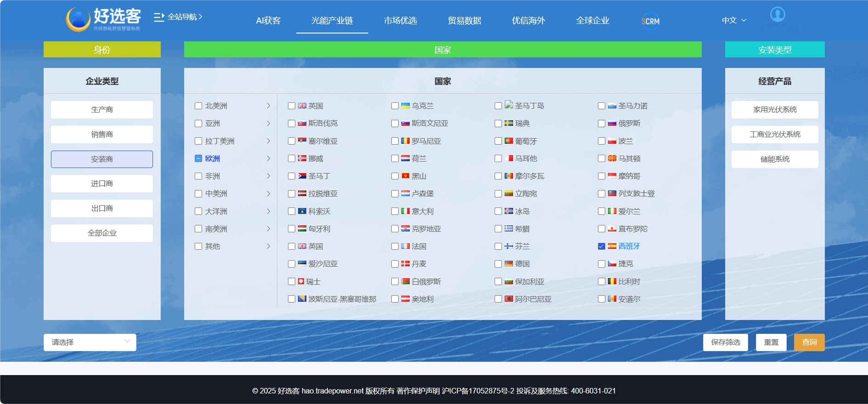Click the North Macedonia flag icon
868x404 pixels.
point(612,158)
